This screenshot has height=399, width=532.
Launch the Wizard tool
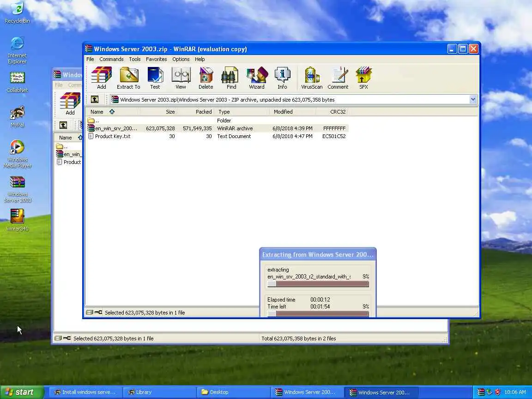point(257,78)
